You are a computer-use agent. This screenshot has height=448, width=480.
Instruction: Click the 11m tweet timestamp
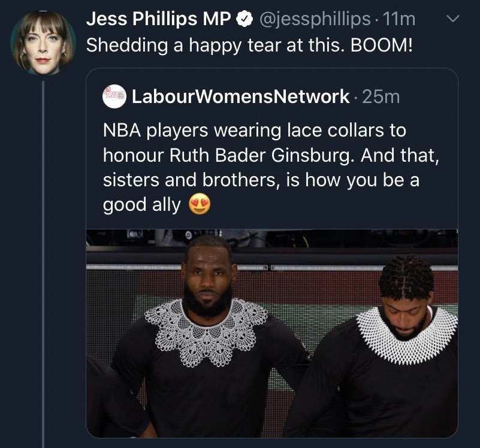pyautogui.click(x=400, y=20)
